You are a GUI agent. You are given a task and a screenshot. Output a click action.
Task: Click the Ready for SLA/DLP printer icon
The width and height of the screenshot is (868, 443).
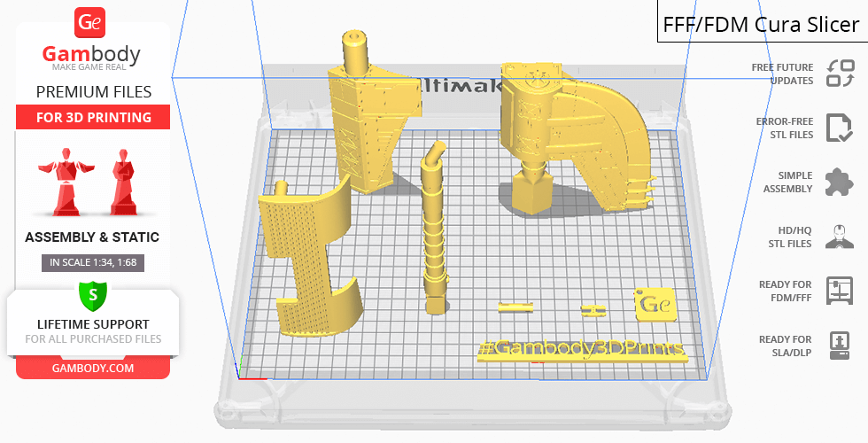pos(839,345)
